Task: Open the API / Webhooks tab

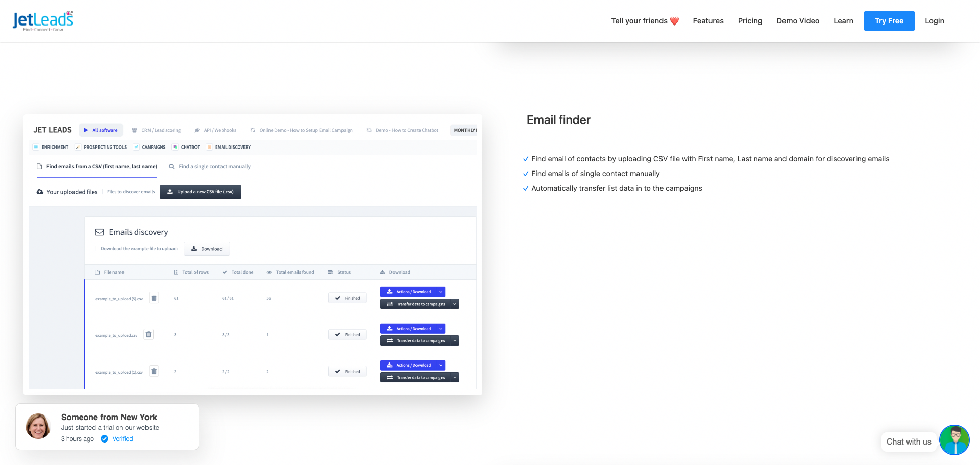Action: [216, 130]
